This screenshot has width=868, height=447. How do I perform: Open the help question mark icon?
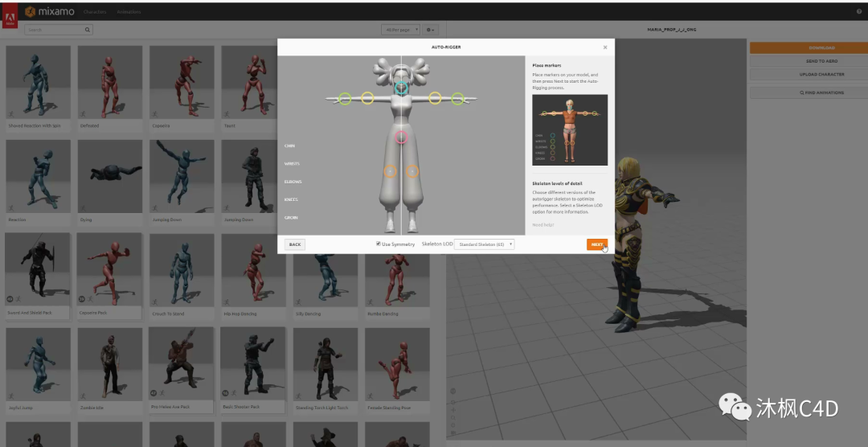pos(860,11)
